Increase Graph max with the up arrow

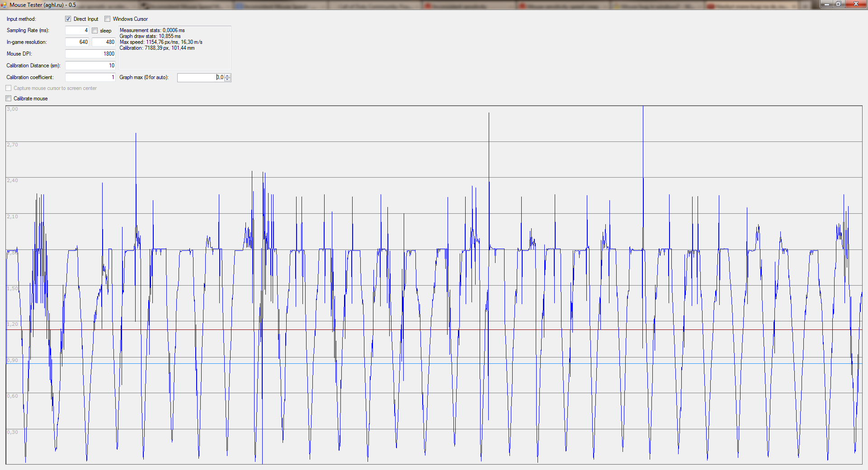(x=227, y=75)
